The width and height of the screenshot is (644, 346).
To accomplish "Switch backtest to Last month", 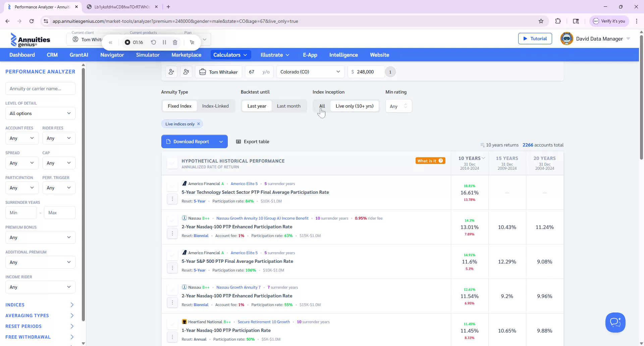I will pyautogui.click(x=288, y=106).
